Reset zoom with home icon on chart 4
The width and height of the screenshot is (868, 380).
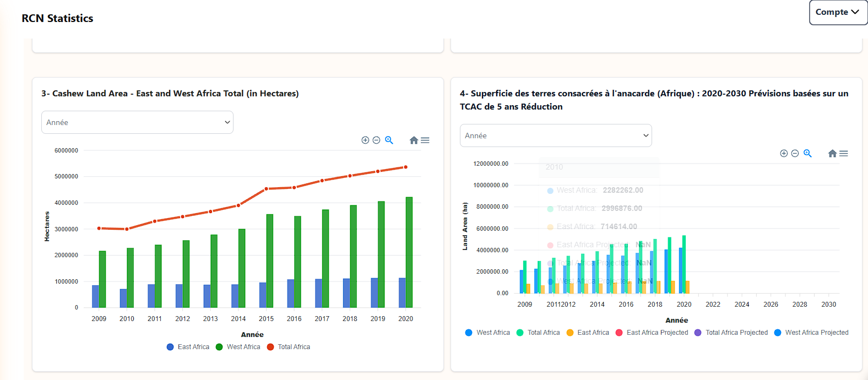[x=832, y=154]
